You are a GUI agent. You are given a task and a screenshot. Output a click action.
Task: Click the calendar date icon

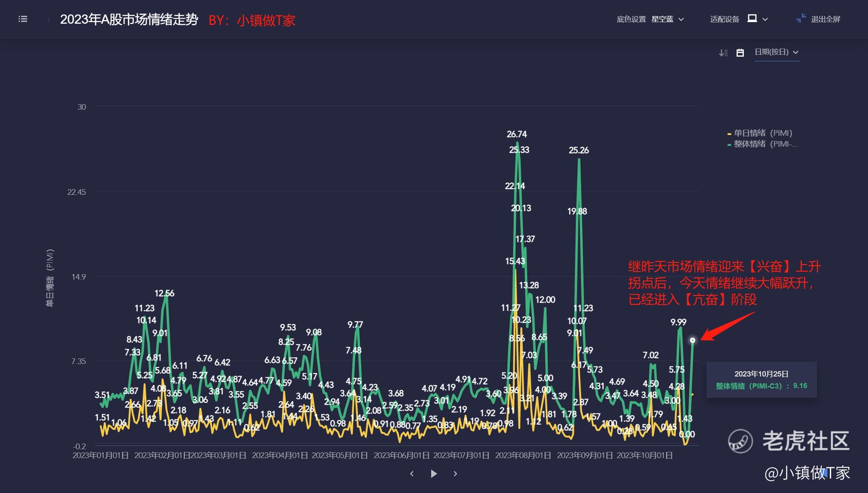(x=740, y=53)
